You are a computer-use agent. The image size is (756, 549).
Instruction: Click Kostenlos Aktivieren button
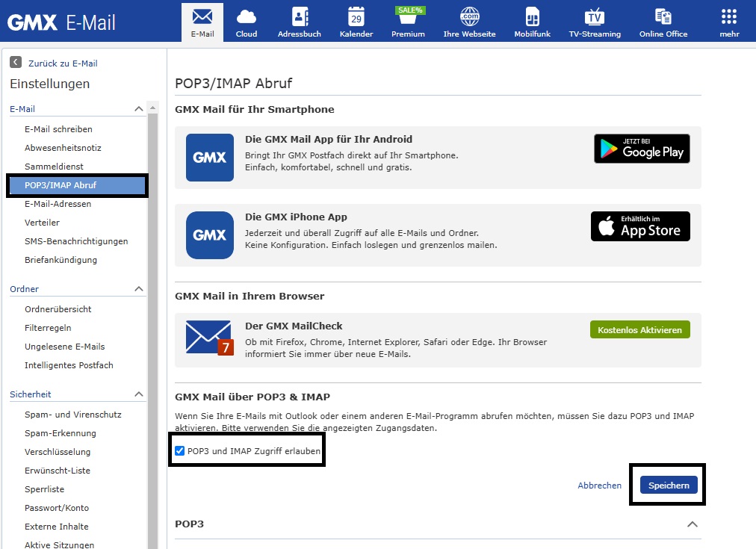pyautogui.click(x=639, y=329)
